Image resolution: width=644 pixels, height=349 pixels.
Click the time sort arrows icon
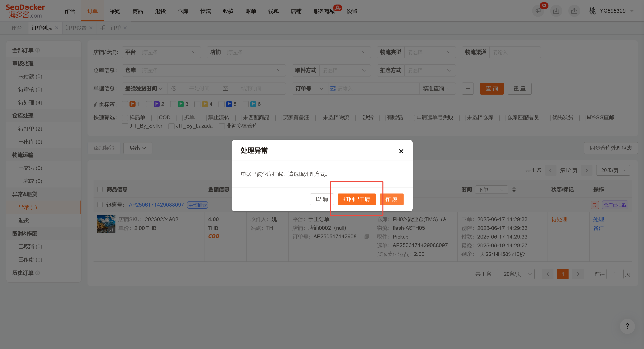point(514,189)
